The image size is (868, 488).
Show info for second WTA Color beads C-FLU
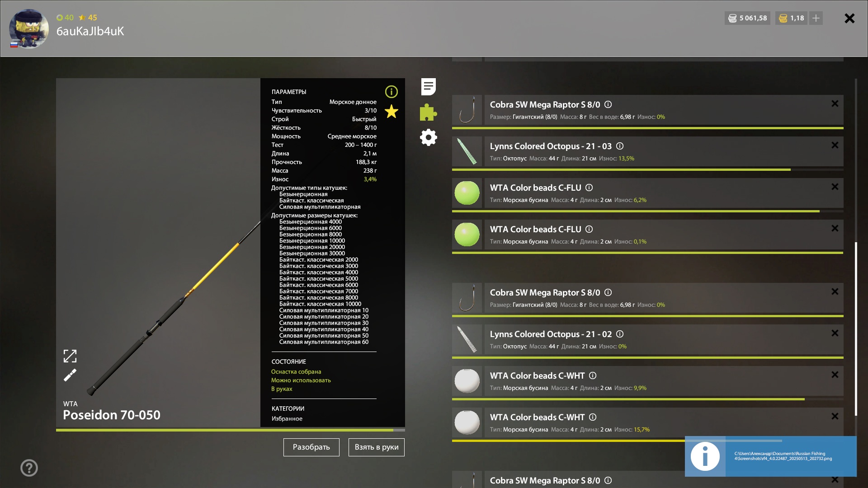coord(589,229)
